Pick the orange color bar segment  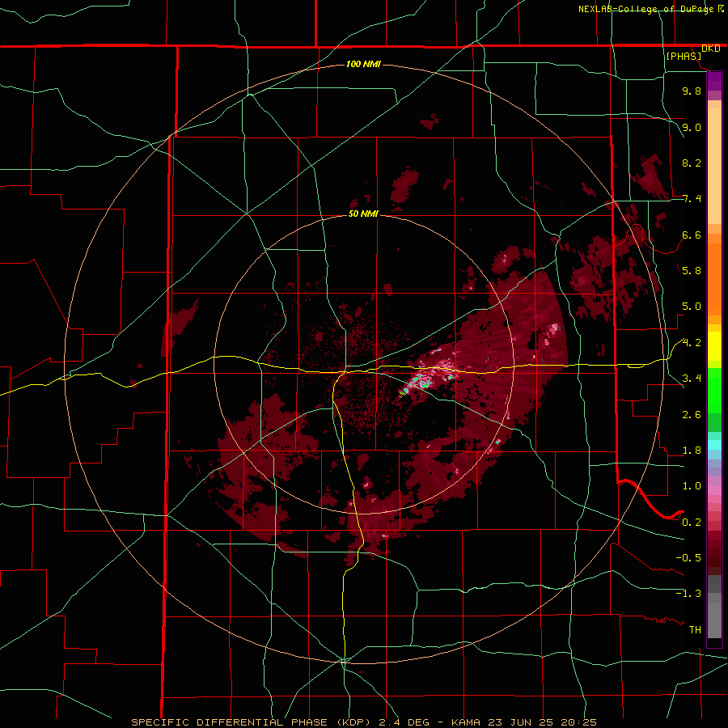point(714,278)
